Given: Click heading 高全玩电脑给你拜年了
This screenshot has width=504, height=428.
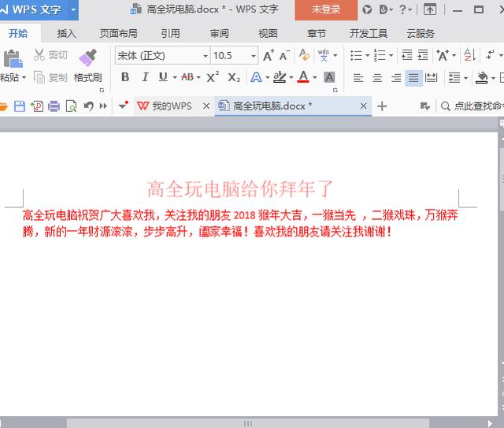Looking at the screenshot, I should (239, 189).
